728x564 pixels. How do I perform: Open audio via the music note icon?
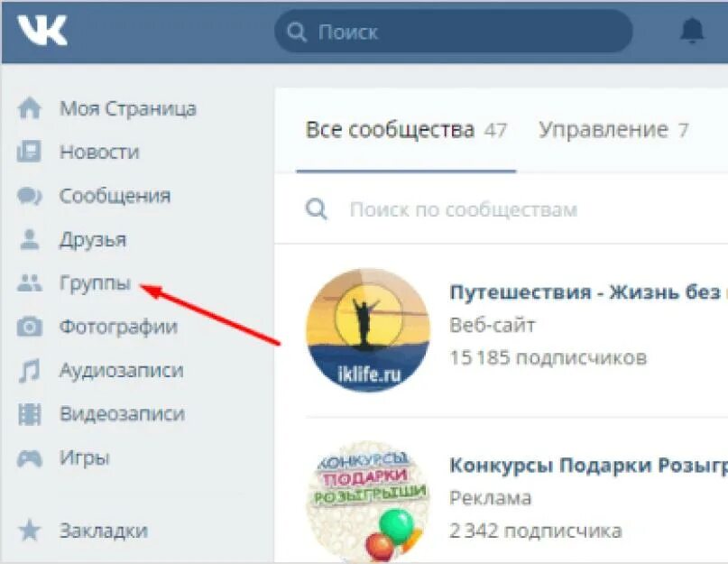tap(28, 370)
